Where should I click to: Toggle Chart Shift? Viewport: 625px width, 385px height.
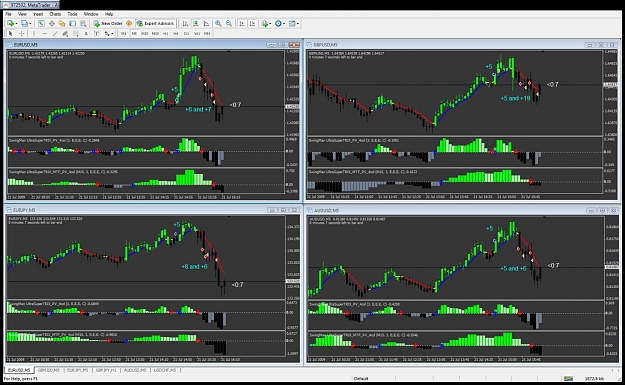(x=252, y=24)
